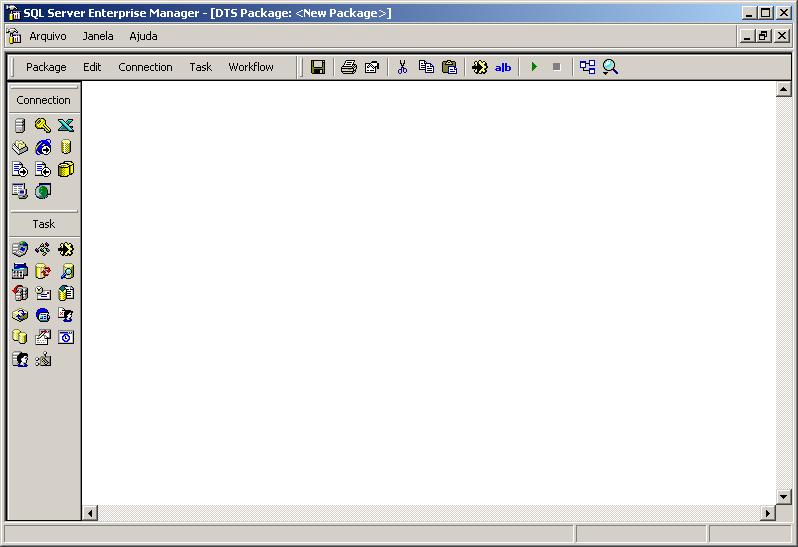Click vertical scrollbar down arrow
Viewport: 798px width, 547px height.
click(x=784, y=497)
